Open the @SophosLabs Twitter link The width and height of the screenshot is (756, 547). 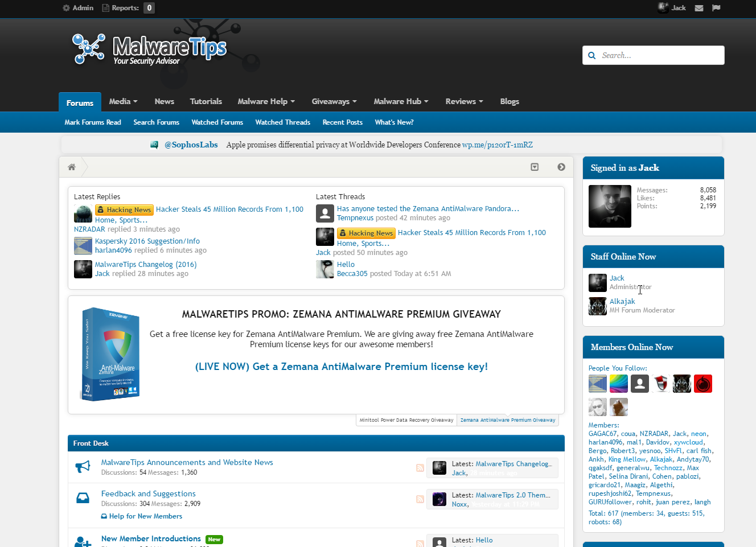click(191, 145)
